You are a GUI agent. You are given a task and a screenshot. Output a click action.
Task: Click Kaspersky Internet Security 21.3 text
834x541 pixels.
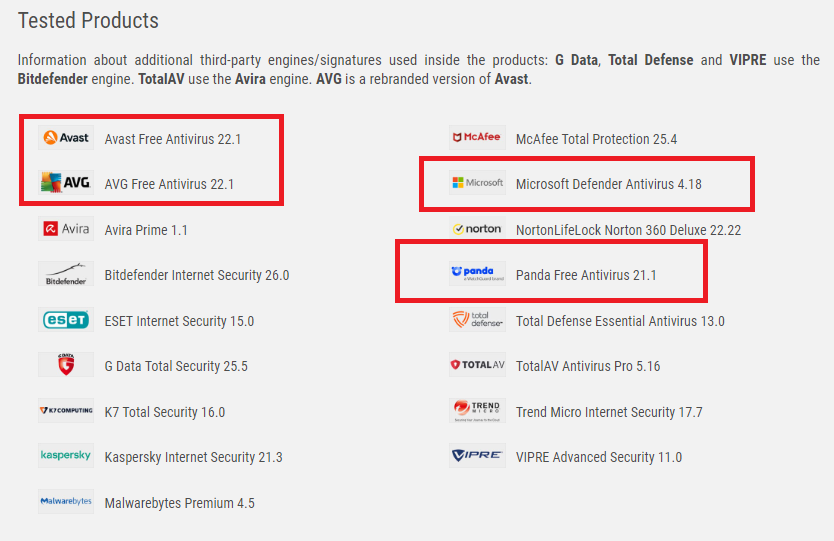pos(194,457)
